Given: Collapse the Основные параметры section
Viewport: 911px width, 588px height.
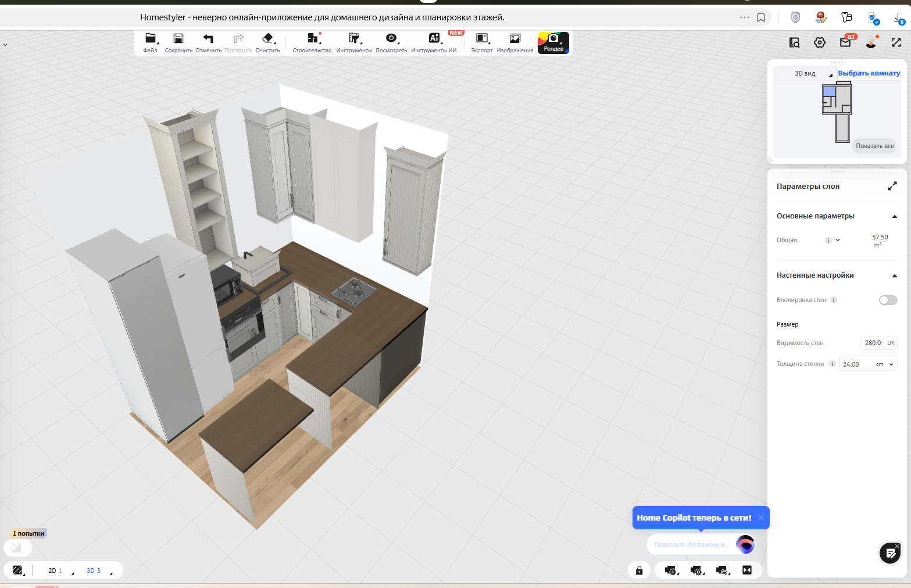Looking at the screenshot, I should (x=894, y=216).
